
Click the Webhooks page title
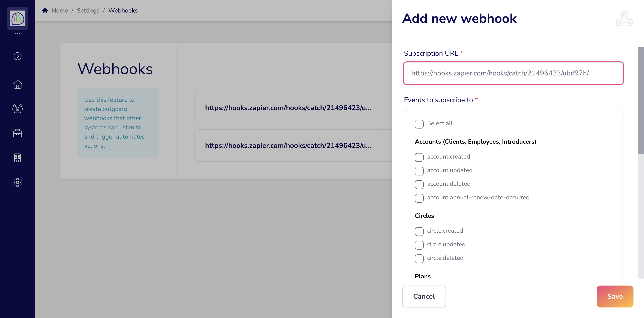[x=115, y=69]
